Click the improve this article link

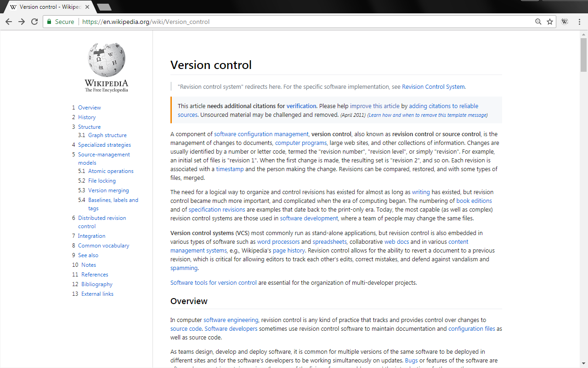coord(374,106)
